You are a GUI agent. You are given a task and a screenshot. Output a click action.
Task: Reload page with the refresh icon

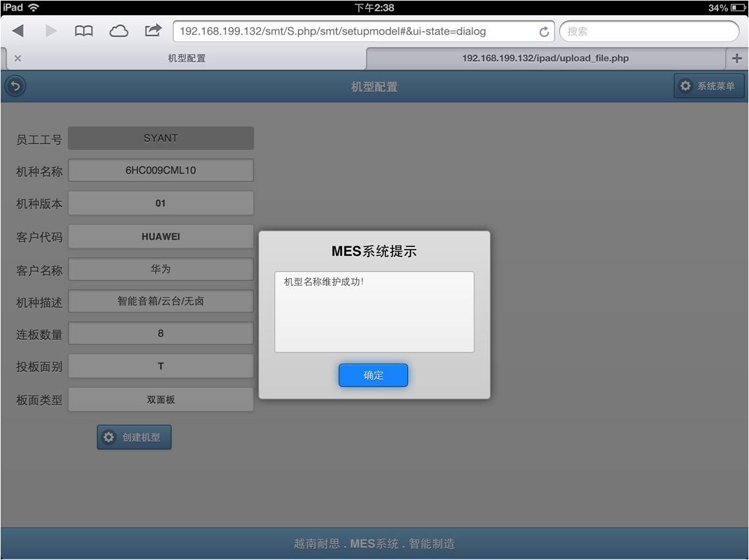[x=543, y=32]
